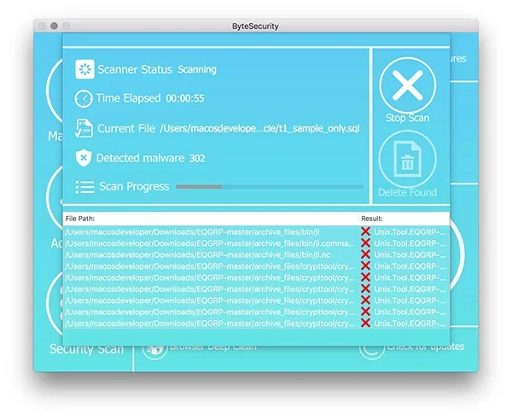
Task: Click the Security Scan label in the background window
Action: 87,349
